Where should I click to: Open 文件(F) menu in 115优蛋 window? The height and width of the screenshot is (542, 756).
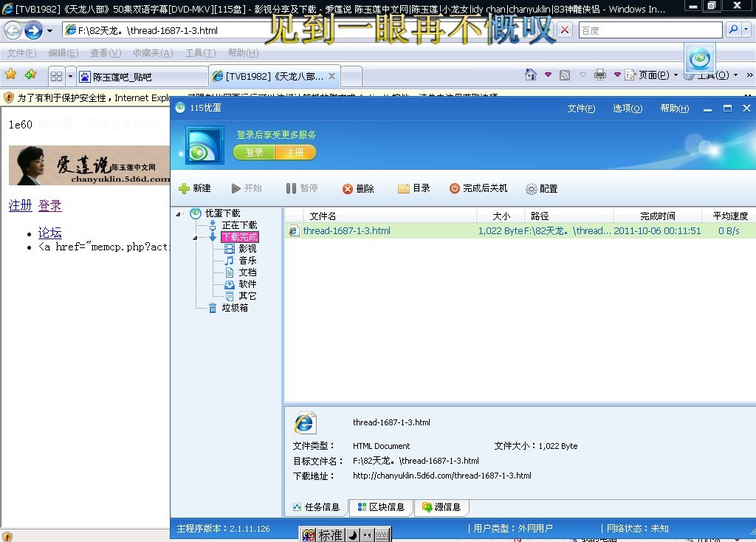(581, 109)
